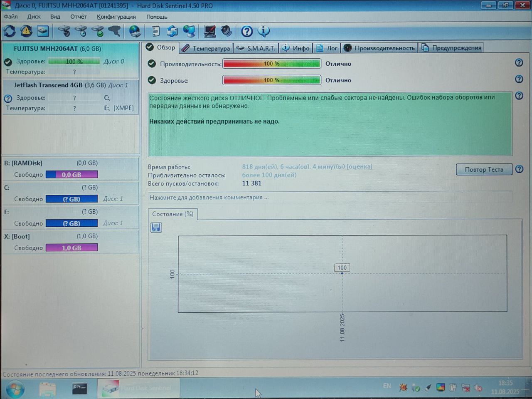The width and height of the screenshot is (532, 399).
Task: Click the warning triangle toolbar icon
Action: pyautogui.click(x=26, y=31)
